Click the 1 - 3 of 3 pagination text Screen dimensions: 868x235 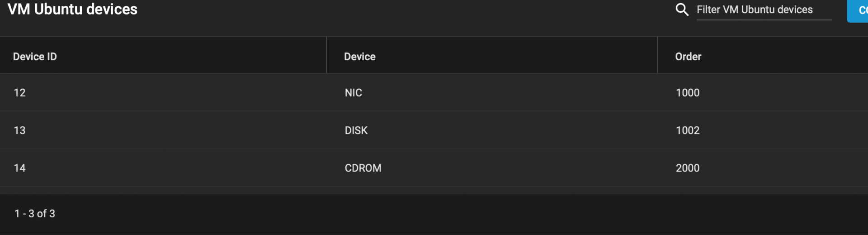pos(35,214)
